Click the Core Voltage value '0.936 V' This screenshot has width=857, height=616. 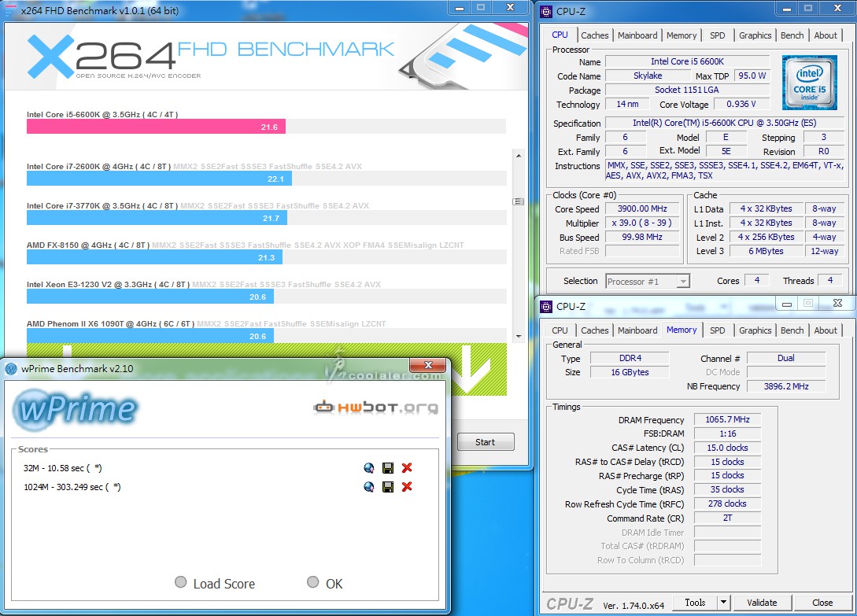pyautogui.click(x=741, y=105)
